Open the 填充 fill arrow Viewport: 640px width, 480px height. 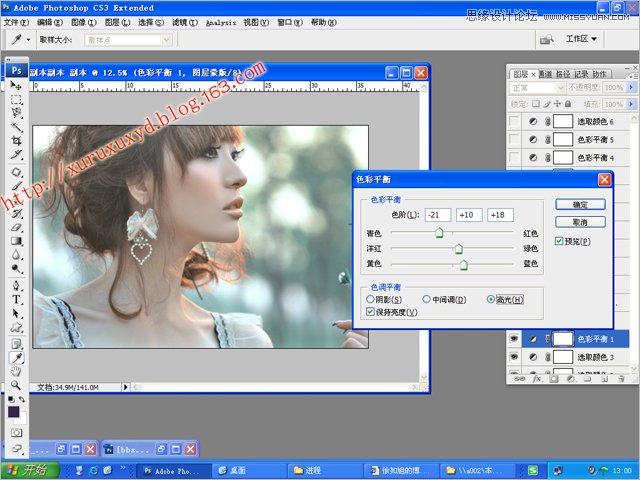pos(631,104)
